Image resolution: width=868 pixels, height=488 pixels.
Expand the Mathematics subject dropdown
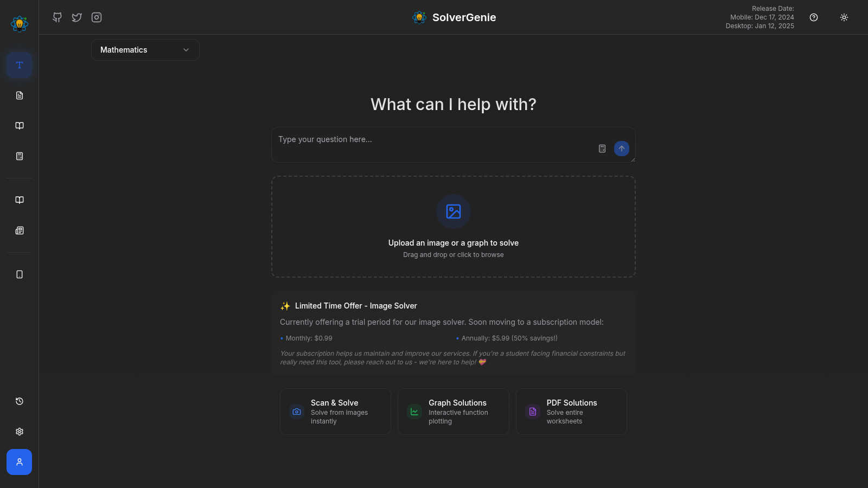click(145, 50)
